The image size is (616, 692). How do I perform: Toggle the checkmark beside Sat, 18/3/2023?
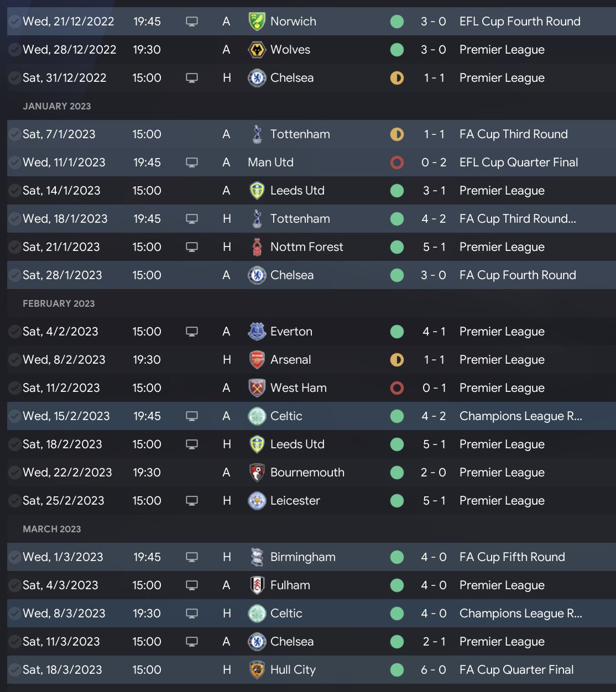(x=14, y=670)
